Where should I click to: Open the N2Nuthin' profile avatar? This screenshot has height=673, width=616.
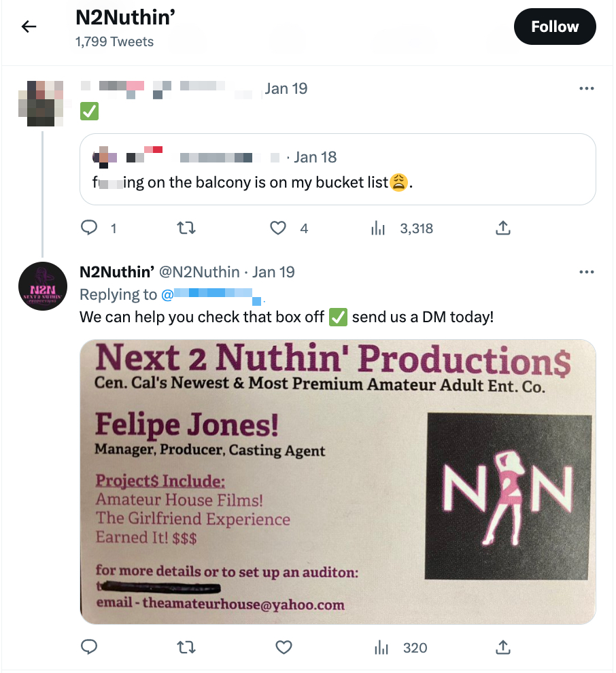[x=42, y=287]
